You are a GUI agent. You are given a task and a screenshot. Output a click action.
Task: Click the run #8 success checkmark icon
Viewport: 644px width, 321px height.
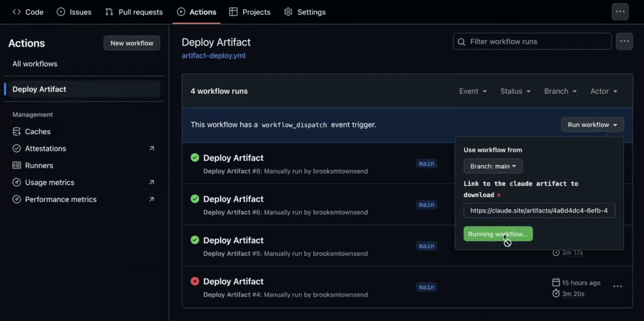coord(195,158)
